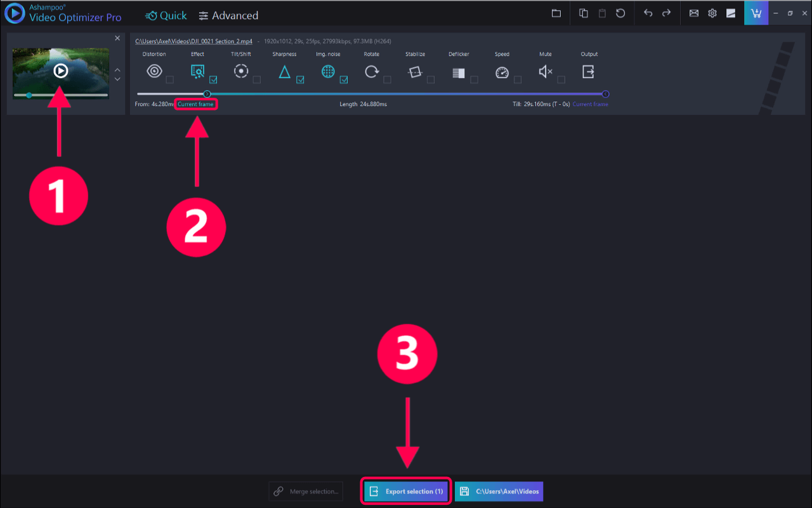Undo the last action
812x508 pixels.
point(648,13)
